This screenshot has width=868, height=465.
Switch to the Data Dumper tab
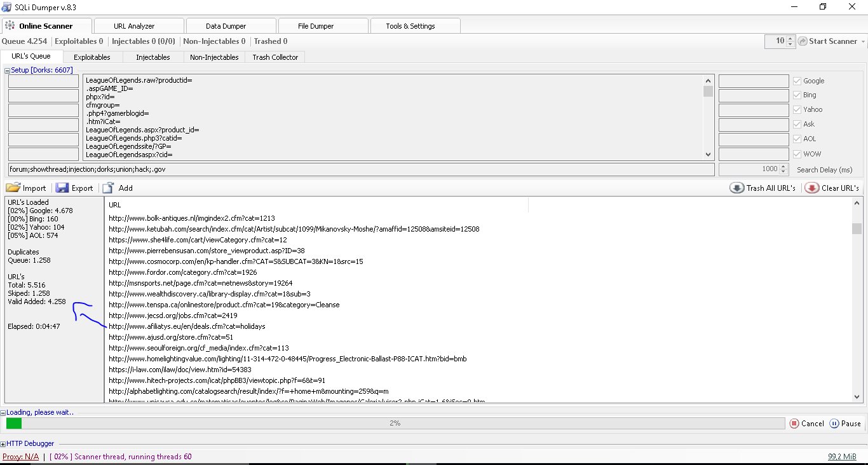[230, 26]
